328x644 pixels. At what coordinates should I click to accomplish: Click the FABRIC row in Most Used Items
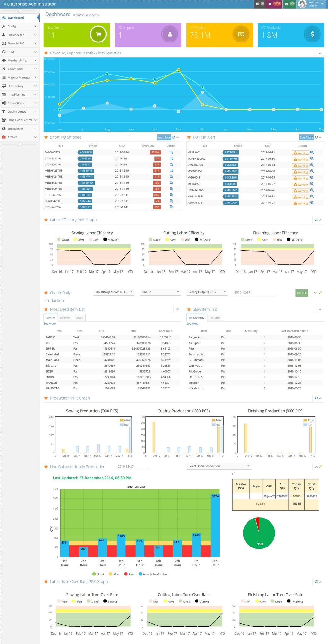(x=112, y=337)
